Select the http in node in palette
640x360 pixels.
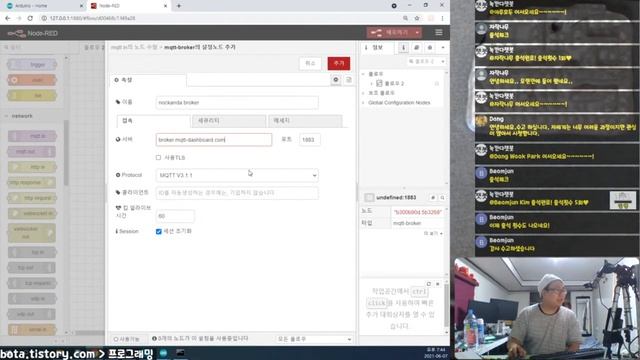(x=32, y=167)
